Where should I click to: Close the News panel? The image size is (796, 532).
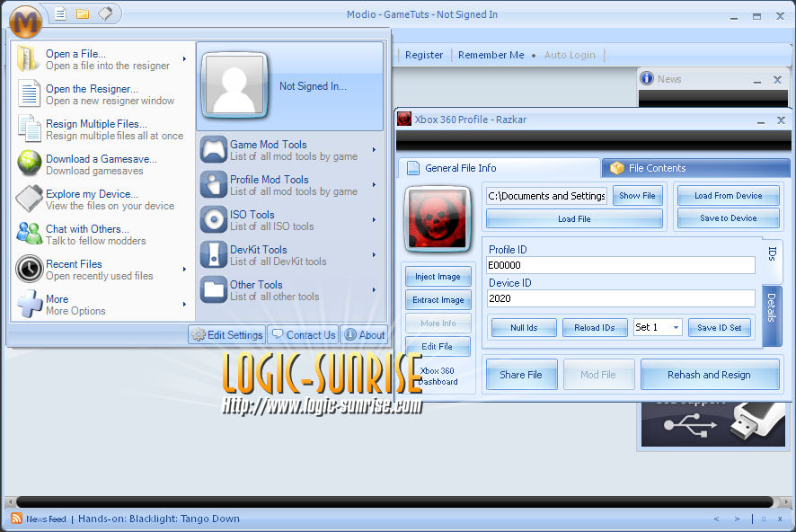tap(777, 80)
